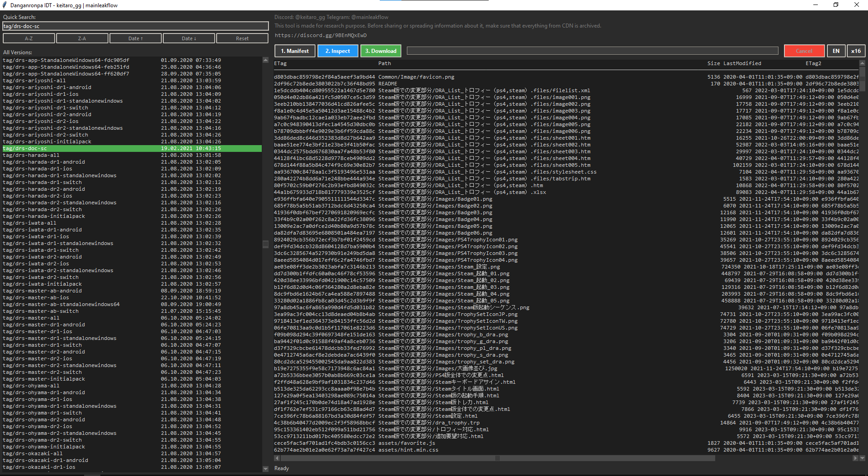Select the README file row
The height and width of the screenshot is (476, 868).
566,84
